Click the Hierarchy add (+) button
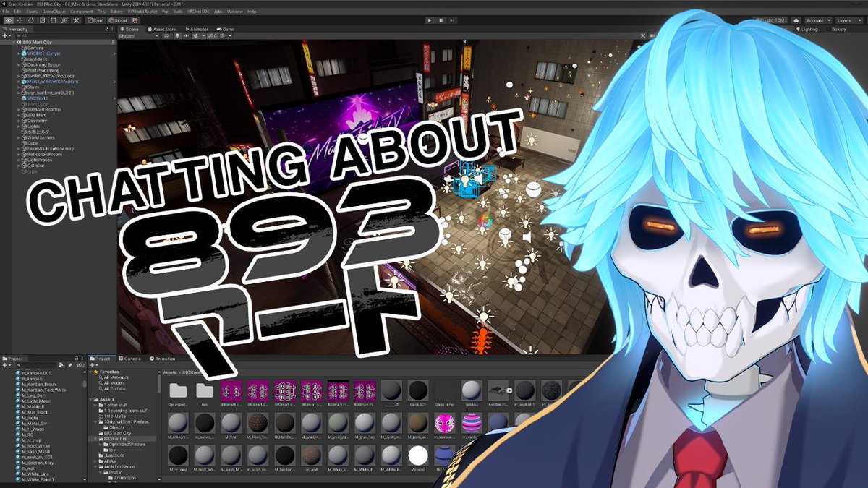Viewport: 868px width, 488px height. click(x=7, y=35)
